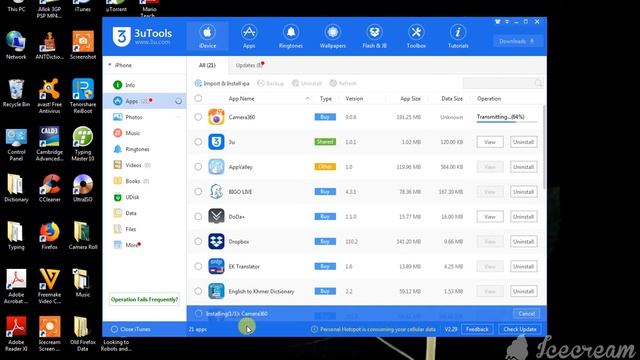This screenshot has width=640, height=360.
Task: Select the Camera360 row checkbox
Action: point(198,117)
